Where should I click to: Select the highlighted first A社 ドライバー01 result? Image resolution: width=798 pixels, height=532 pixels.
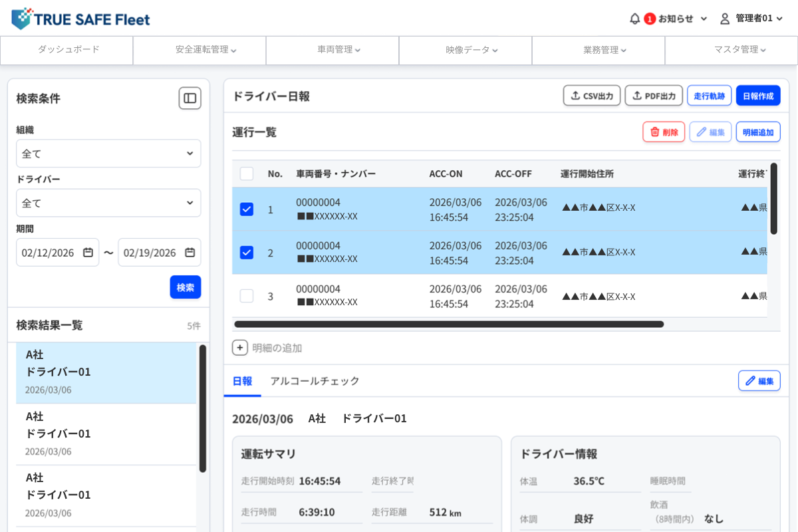tap(106, 372)
